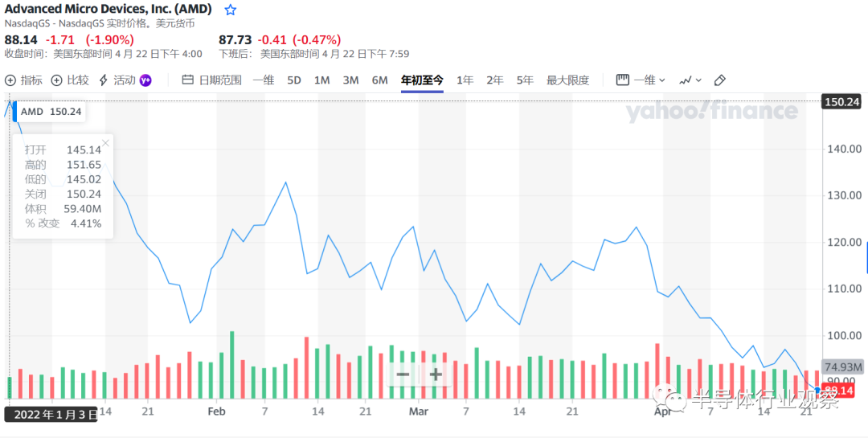Select the 最大限度 max range tab
Screen dimensions: 868x438
pos(568,80)
